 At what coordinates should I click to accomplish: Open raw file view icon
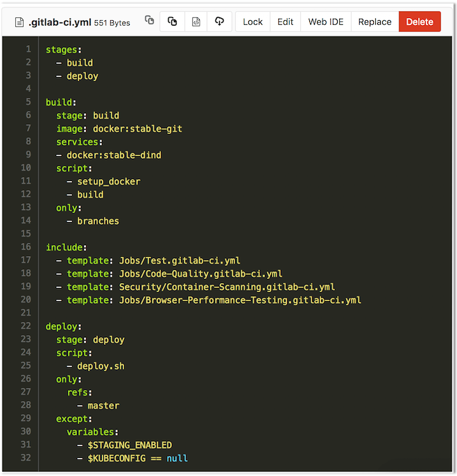(x=196, y=22)
